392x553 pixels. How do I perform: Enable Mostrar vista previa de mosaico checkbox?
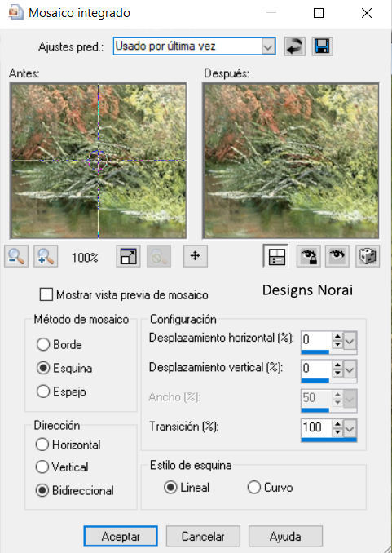point(46,294)
